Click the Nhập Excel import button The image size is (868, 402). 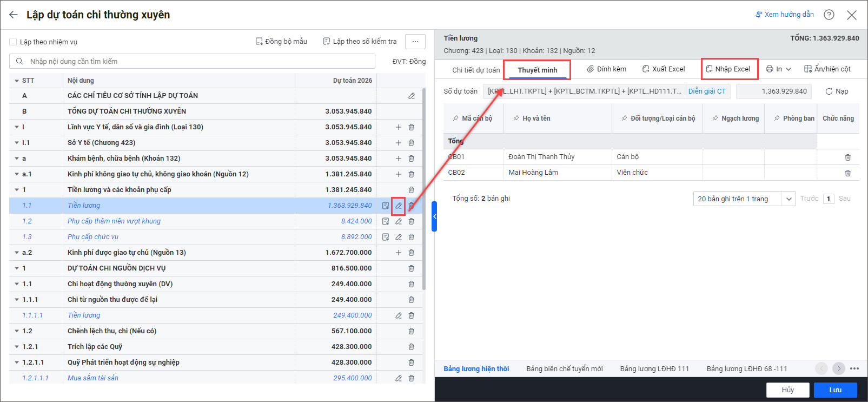point(728,69)
